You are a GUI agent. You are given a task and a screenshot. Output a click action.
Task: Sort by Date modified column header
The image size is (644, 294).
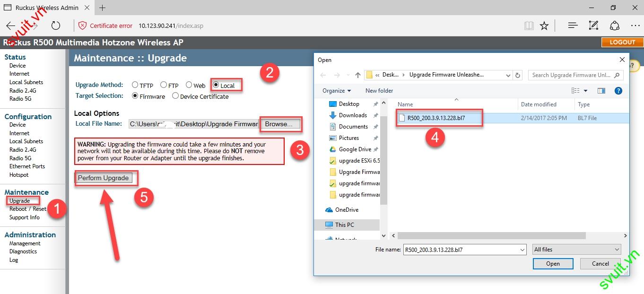click(539, 104)
